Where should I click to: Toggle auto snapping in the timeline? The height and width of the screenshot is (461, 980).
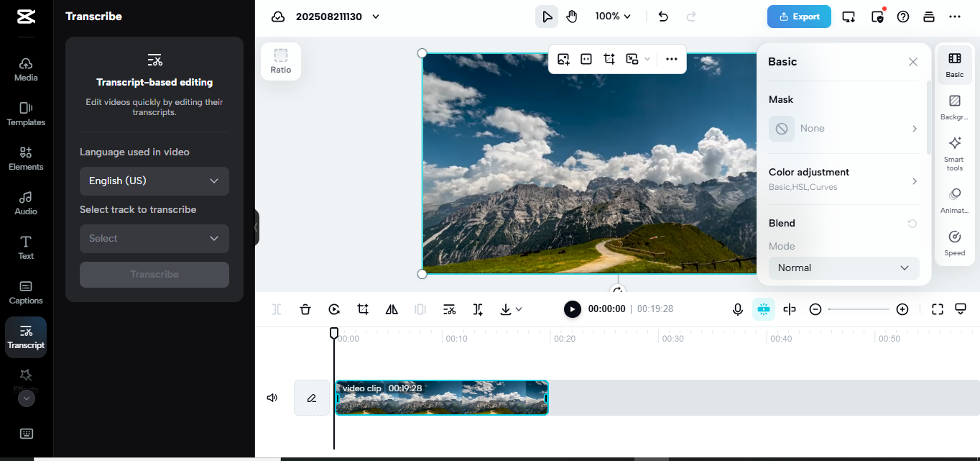pos(764,309)
